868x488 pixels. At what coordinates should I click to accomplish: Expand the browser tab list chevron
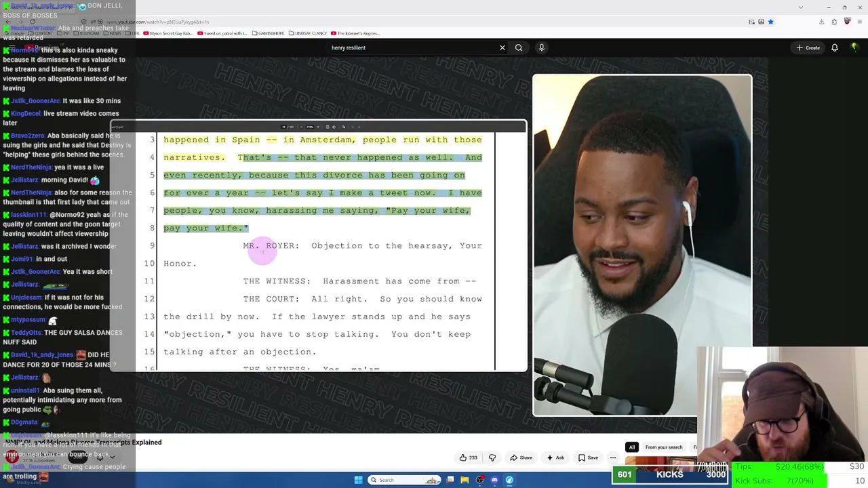[x=801, y=7]
